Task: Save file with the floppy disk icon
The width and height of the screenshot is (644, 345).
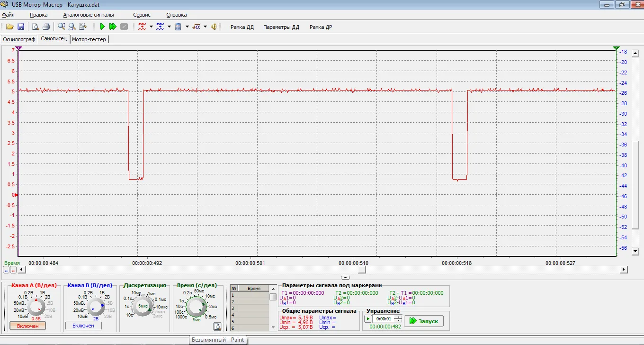Action: click(21, 27)
